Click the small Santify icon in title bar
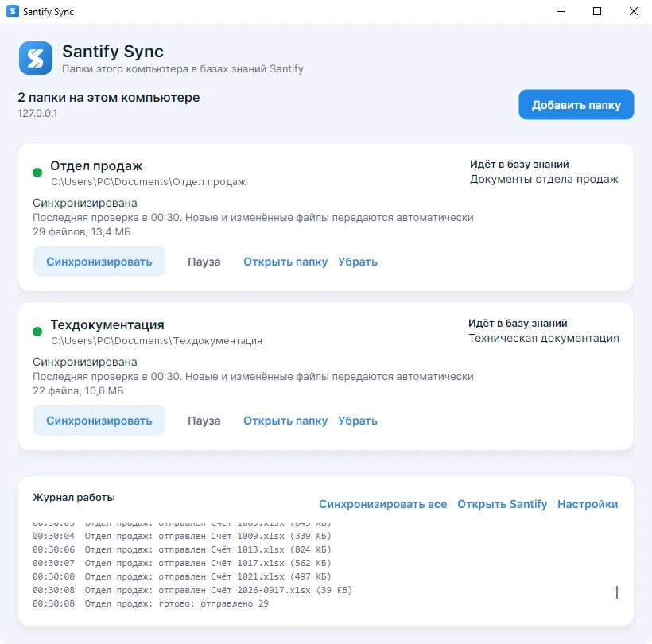Screen dimensions: 652x644 coord(13,11)
